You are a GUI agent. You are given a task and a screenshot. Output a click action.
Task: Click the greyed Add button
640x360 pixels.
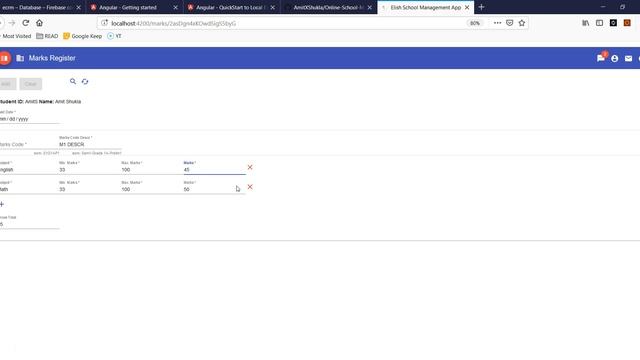coord(7,84)
